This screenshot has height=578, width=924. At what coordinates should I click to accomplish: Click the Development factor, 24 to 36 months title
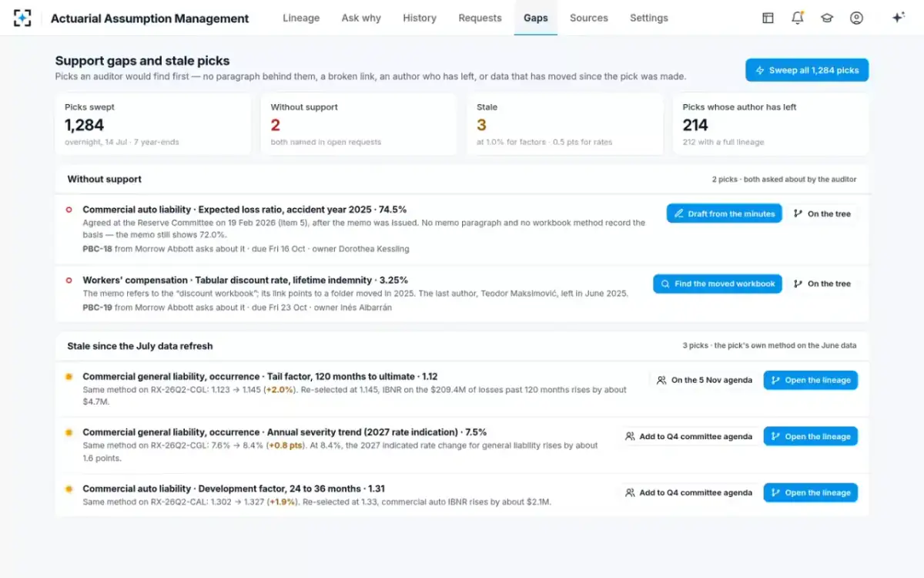[x=233, y=489]
